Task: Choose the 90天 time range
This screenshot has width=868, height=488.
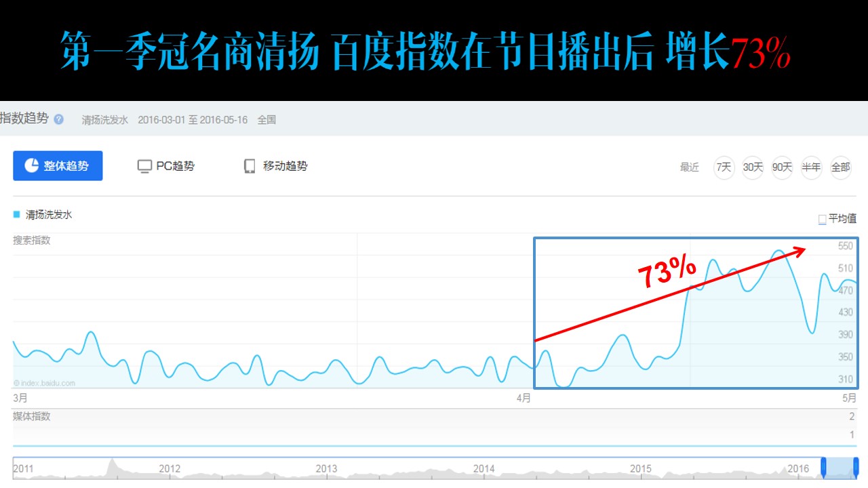Action: click(782, 167)
